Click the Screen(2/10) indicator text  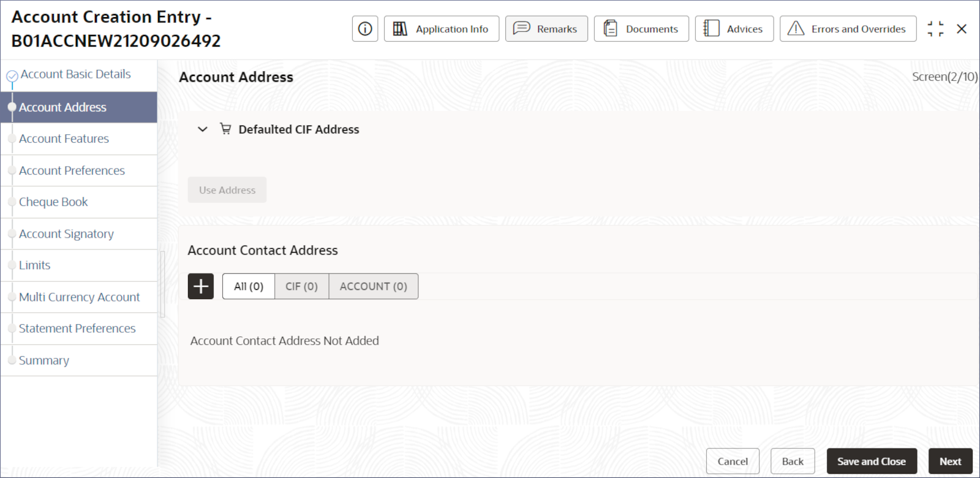[x=944, y=77]
